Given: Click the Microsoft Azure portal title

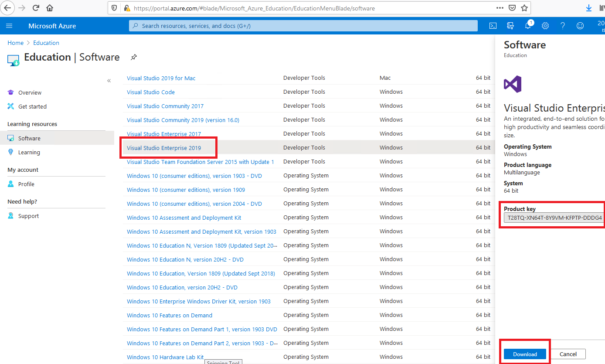Looking at the screenshot, I should (x=52, y=26).
